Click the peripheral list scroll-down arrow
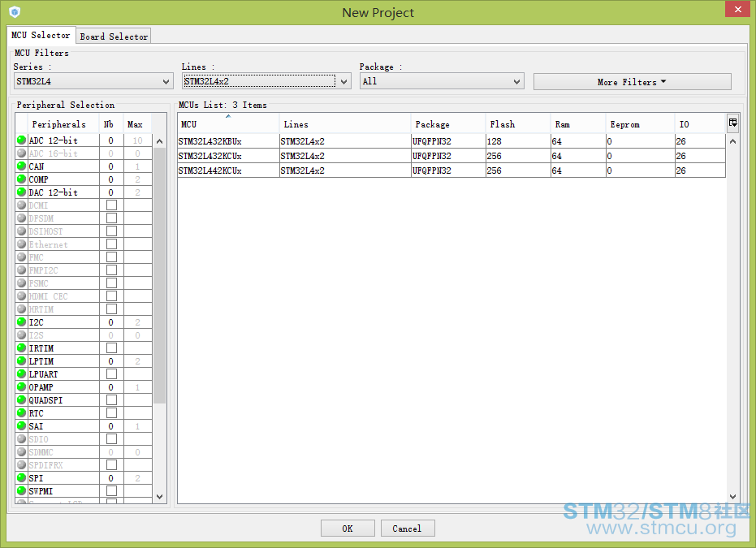Screen dimensions: 756x548 [160, 497]
